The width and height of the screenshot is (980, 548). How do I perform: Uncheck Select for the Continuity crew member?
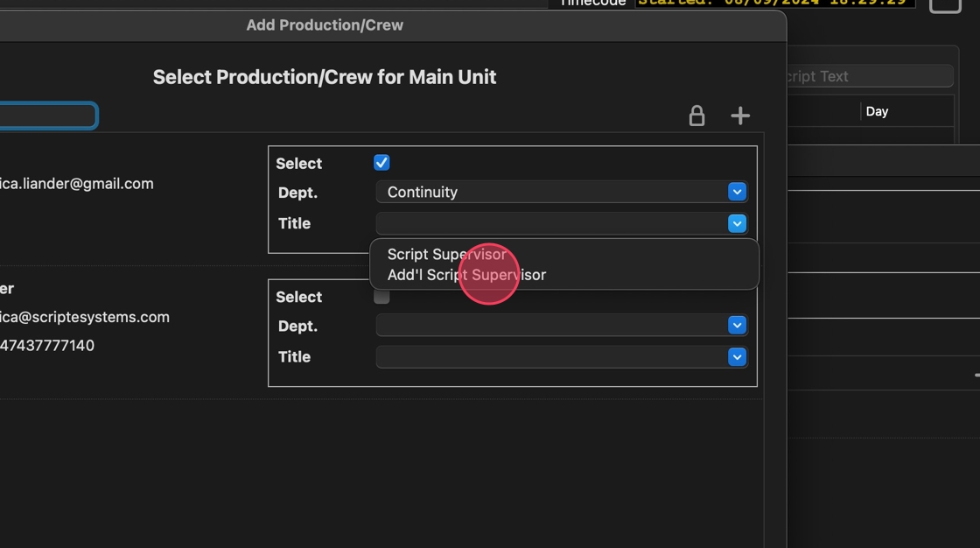click(381, 163)
